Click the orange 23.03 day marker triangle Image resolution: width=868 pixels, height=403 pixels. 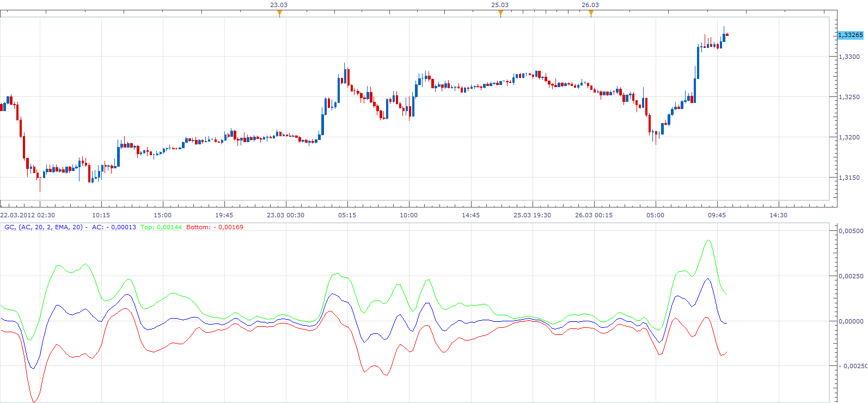point(279,14)
